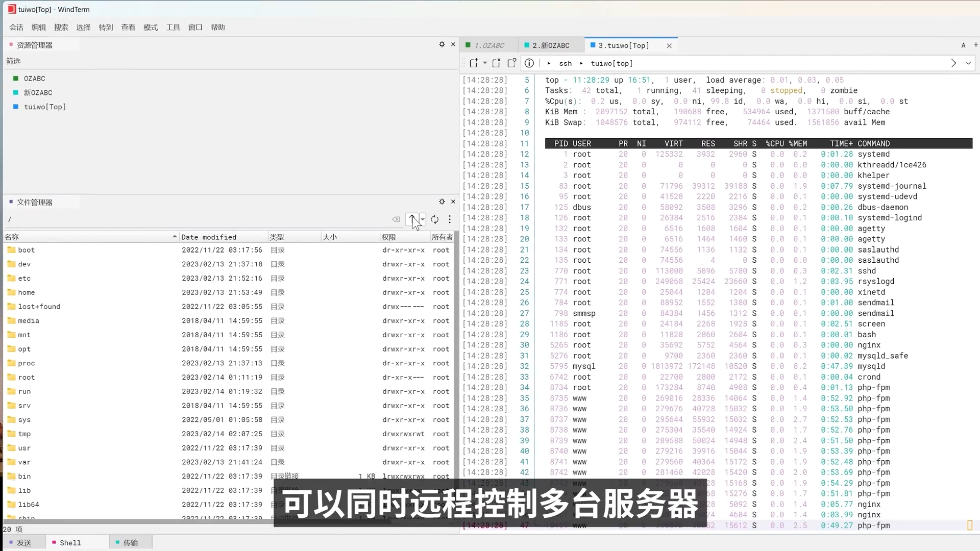Click the add new tab plus icon

pyautogui.click(x=975, y=45)
